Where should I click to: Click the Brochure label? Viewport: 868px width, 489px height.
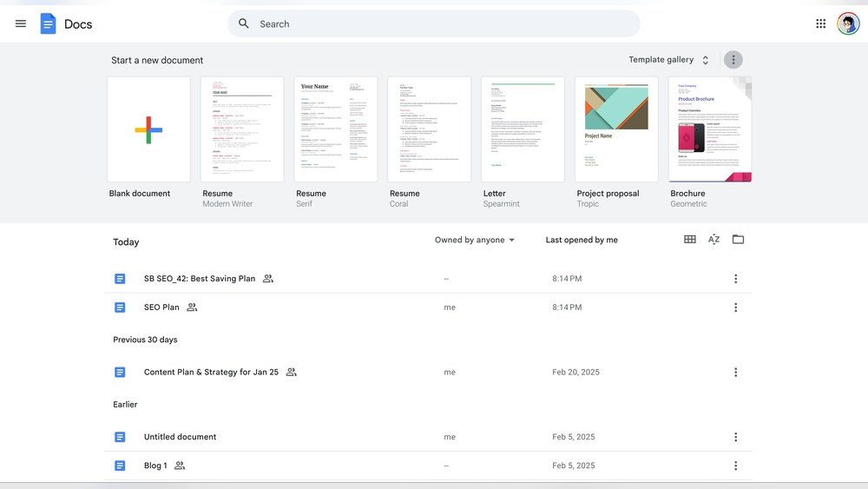(687, 194)
